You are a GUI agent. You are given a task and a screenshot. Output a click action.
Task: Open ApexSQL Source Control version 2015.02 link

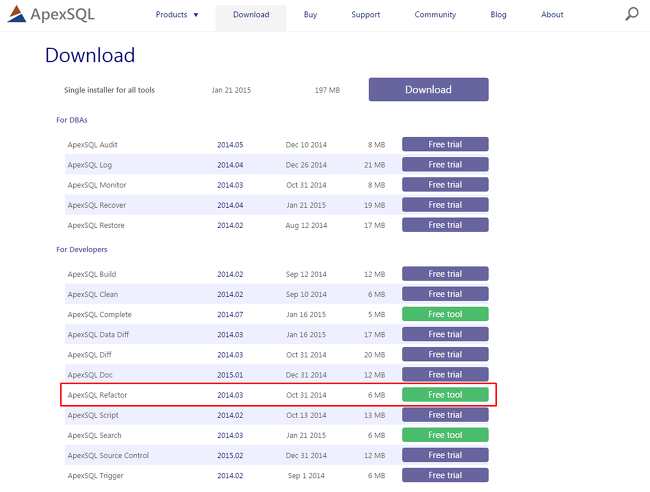[230, 456]
